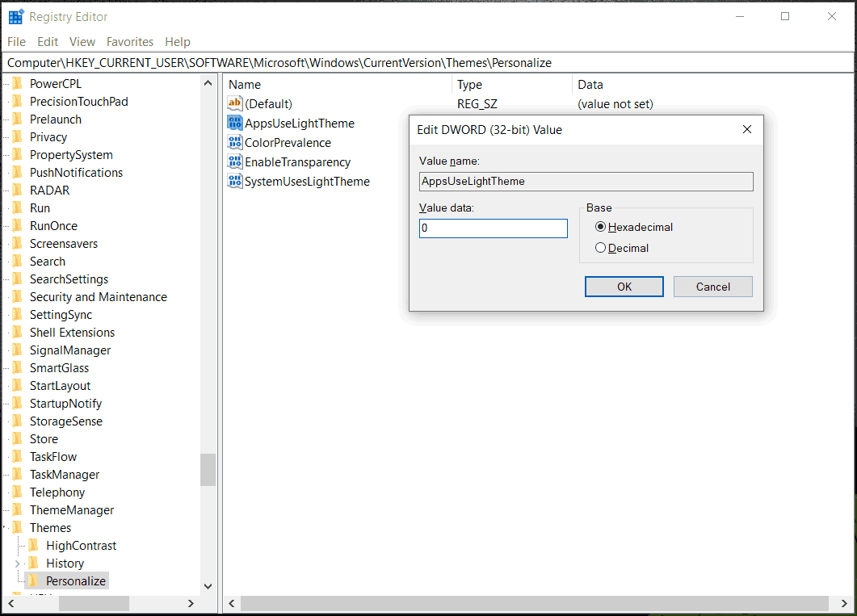Click the values pane horizontal scrollbar thumb
The width and height of the screenshot is (857, 616).
point(535,603)
